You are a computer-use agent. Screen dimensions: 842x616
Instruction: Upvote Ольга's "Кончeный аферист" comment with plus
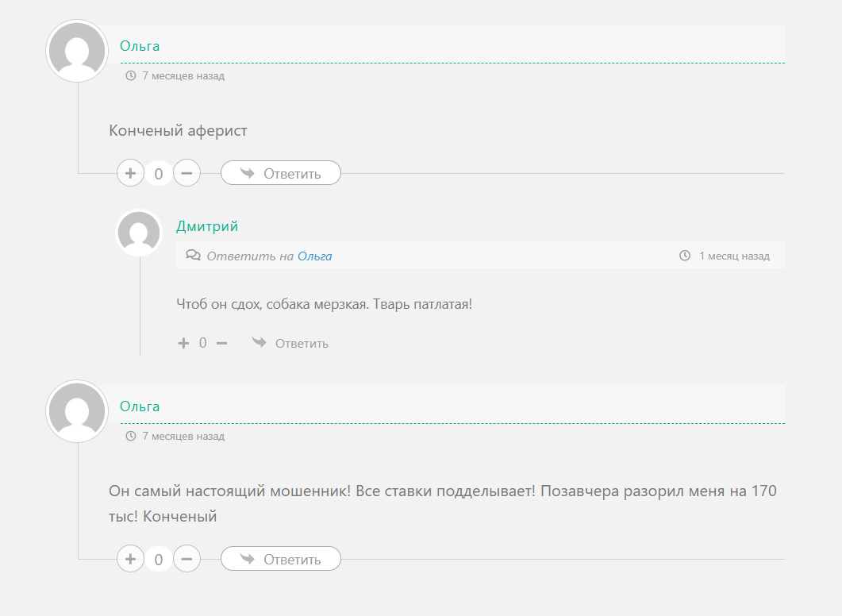130,173
